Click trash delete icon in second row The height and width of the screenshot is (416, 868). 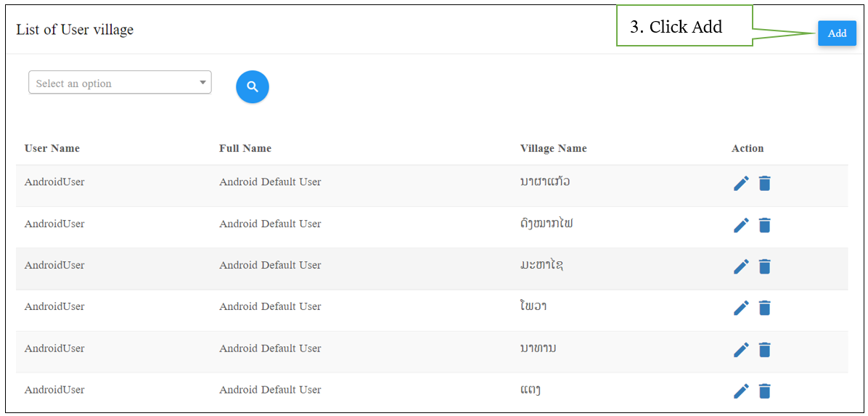pos(764,225)
